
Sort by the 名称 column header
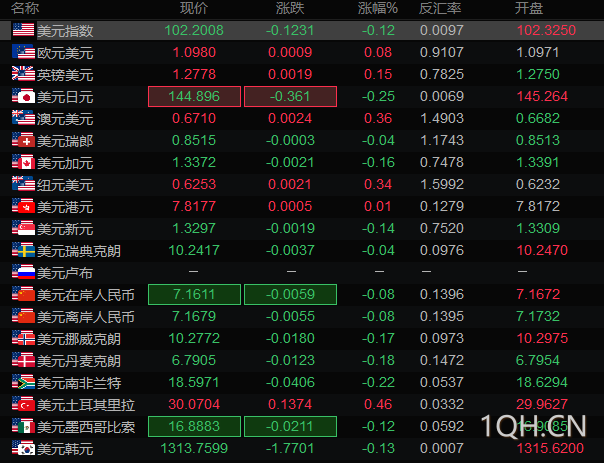(25, 8)
